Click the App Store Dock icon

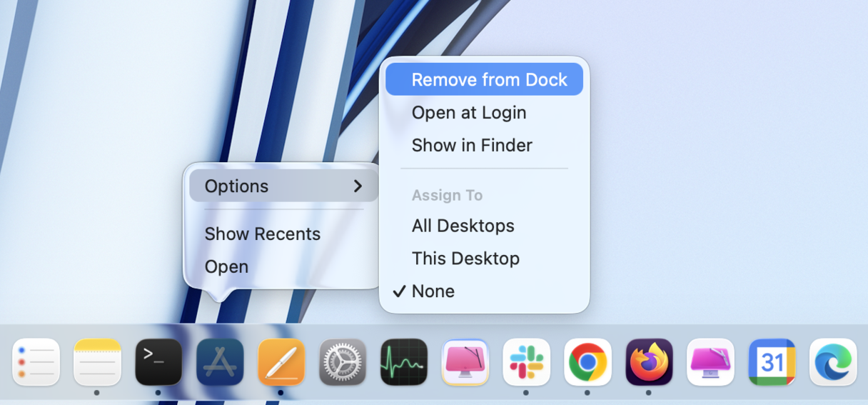220,362
